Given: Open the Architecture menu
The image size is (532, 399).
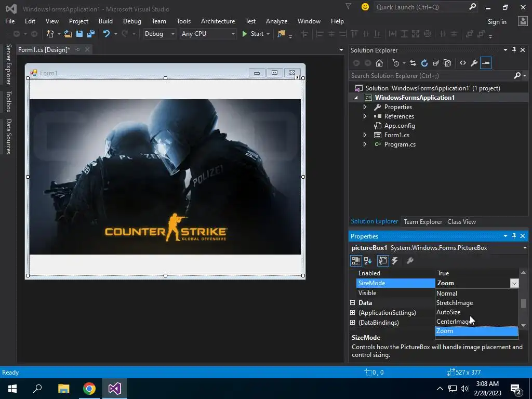Looking at the screenshot, I should tap(218, 21).
